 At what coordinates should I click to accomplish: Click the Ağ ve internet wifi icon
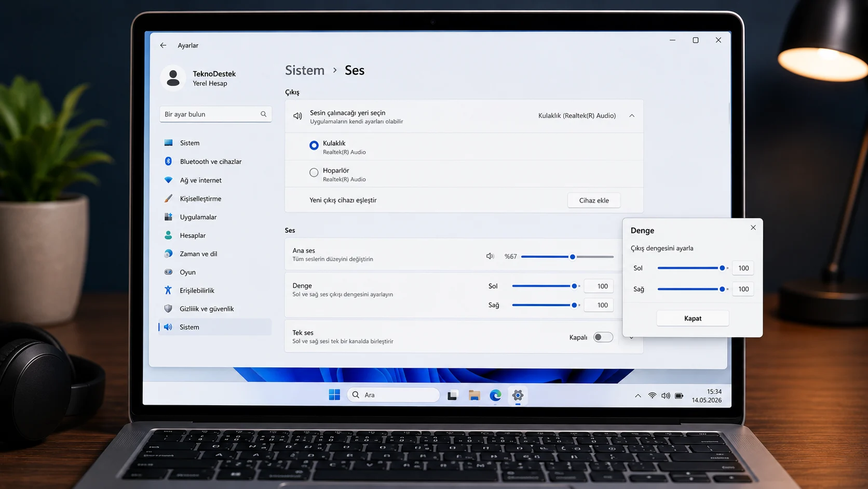(168, 180)
